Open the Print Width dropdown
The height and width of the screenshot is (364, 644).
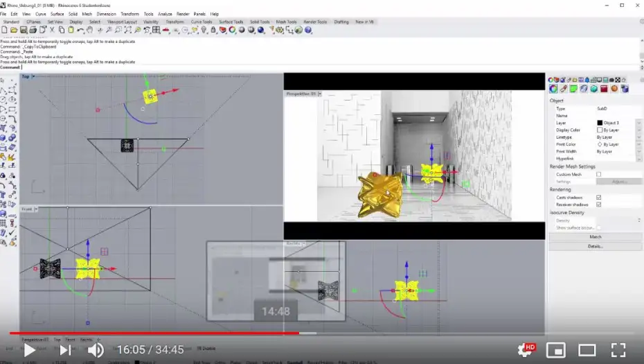click(638, 151)
